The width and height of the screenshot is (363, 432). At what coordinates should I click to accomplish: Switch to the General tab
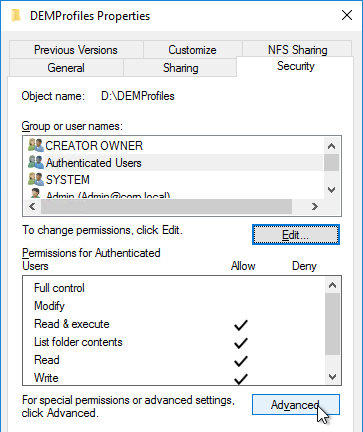tap(66, 68)
